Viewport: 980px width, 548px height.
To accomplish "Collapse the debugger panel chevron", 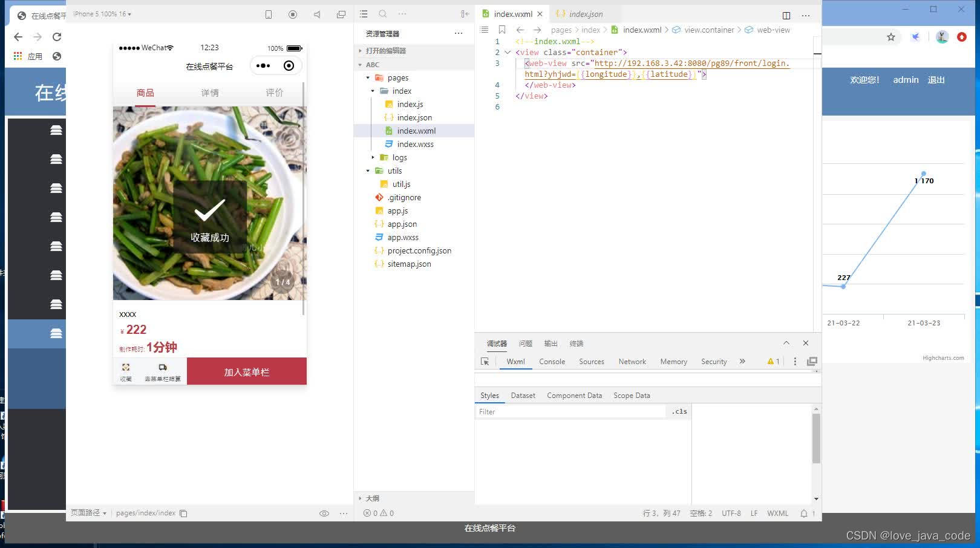I will point(786,343).
